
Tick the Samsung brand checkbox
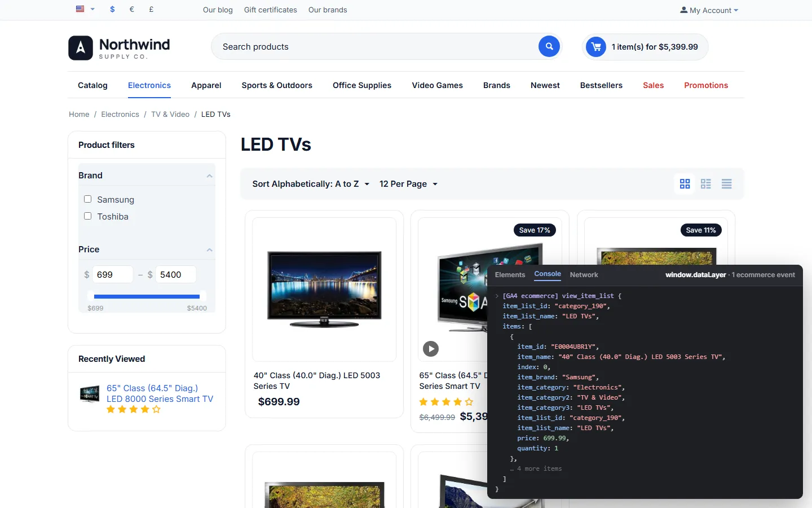click(x=87, y=199)
